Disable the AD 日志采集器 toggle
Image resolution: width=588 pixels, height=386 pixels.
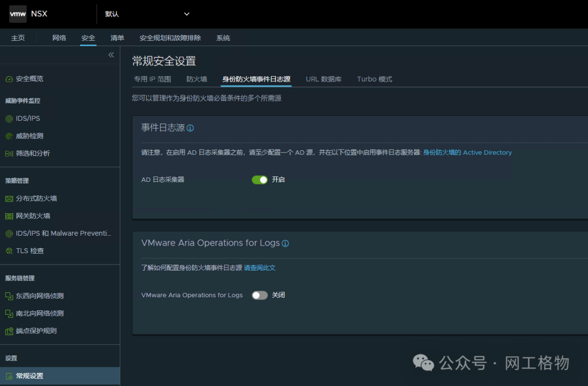click(260, 180)
